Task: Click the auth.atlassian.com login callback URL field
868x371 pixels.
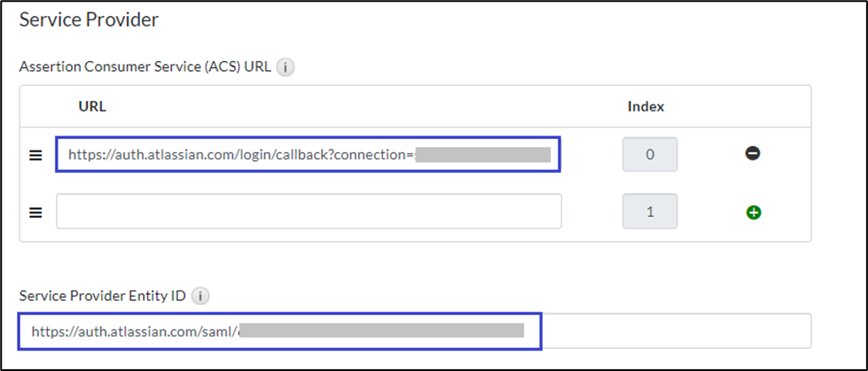Action: 239,155
